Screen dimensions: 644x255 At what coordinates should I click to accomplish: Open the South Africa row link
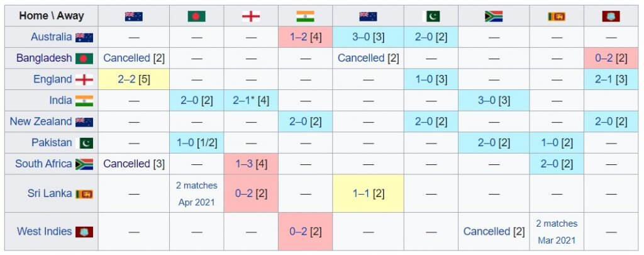tap(43, 164)
